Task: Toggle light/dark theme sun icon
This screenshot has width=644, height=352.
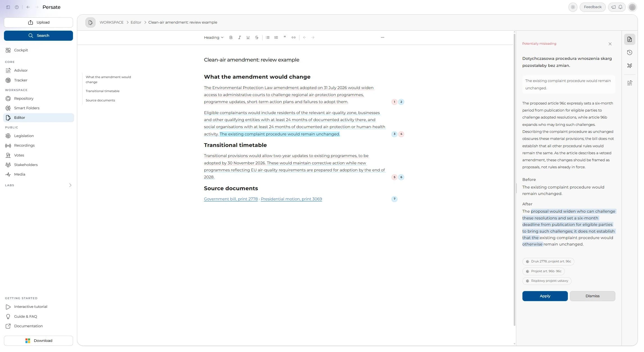Action: pos(573,7)
